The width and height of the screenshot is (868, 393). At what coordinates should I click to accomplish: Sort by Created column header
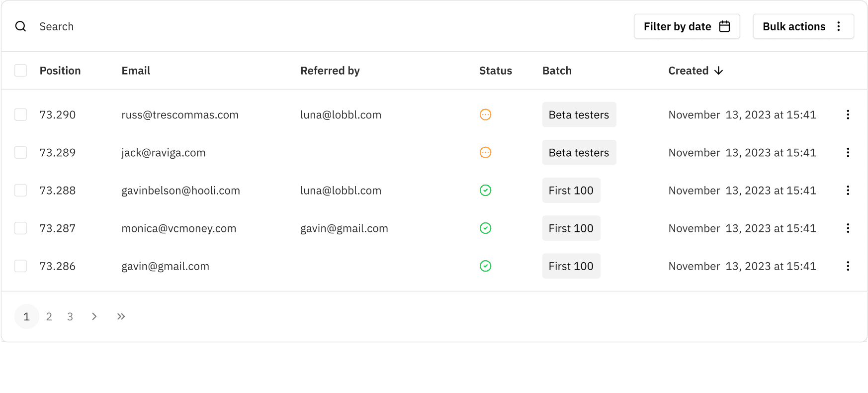[x=695, y=71]
